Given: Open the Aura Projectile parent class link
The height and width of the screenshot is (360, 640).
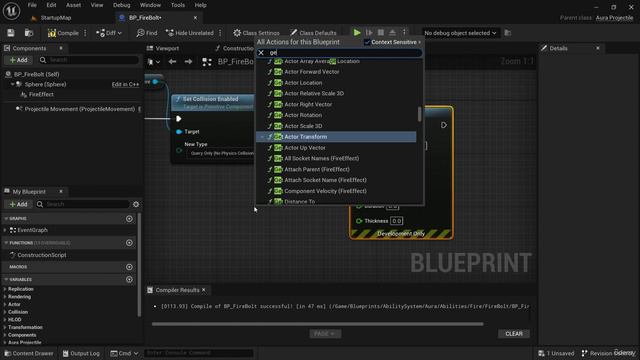Looking at the screenshot, I should point(614,18).
